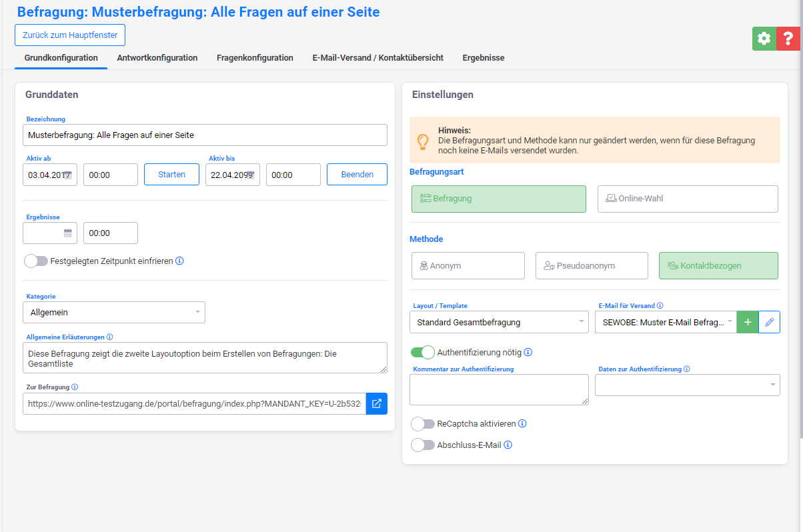The width and height of the screenshot is (803, 532).
Task: Click info icon next to Festgelegten Zeitpunkt einfrieren
Action: 179,261
